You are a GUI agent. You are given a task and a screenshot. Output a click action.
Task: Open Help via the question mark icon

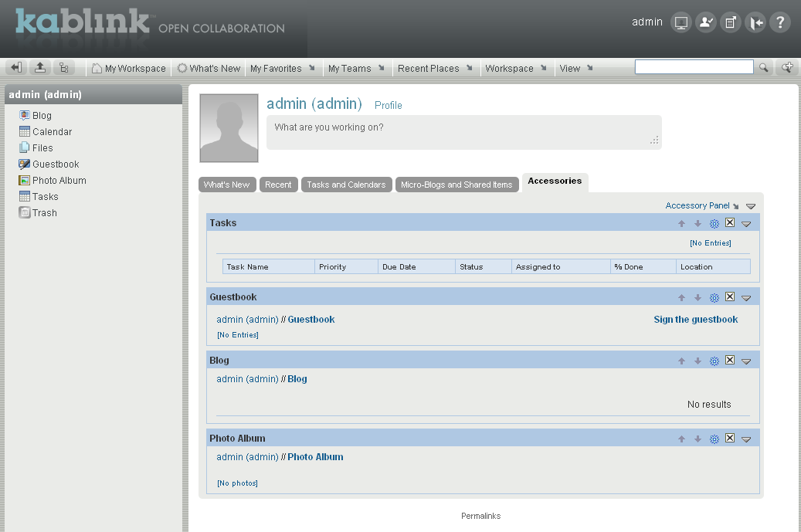coord(780,22)
